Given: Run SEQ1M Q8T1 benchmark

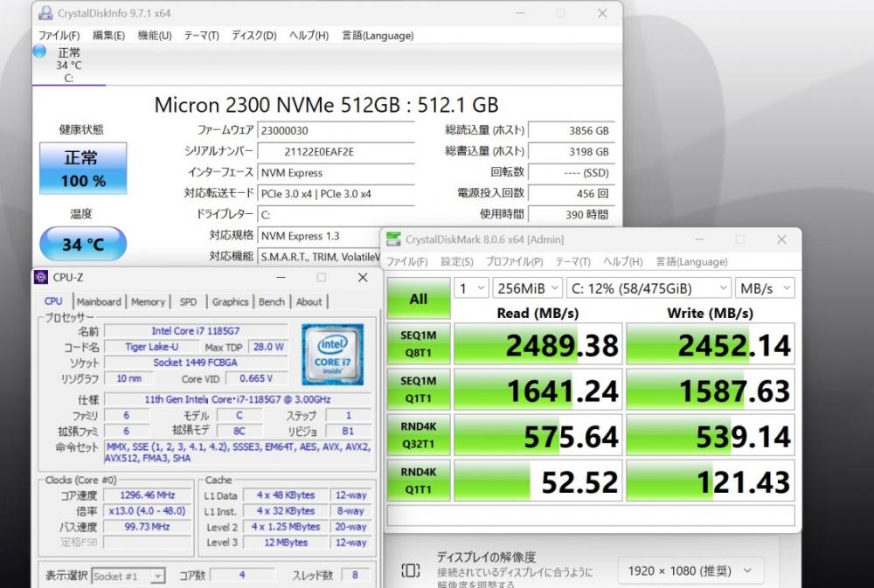Looking at the screenshot, I should [419, 344].
